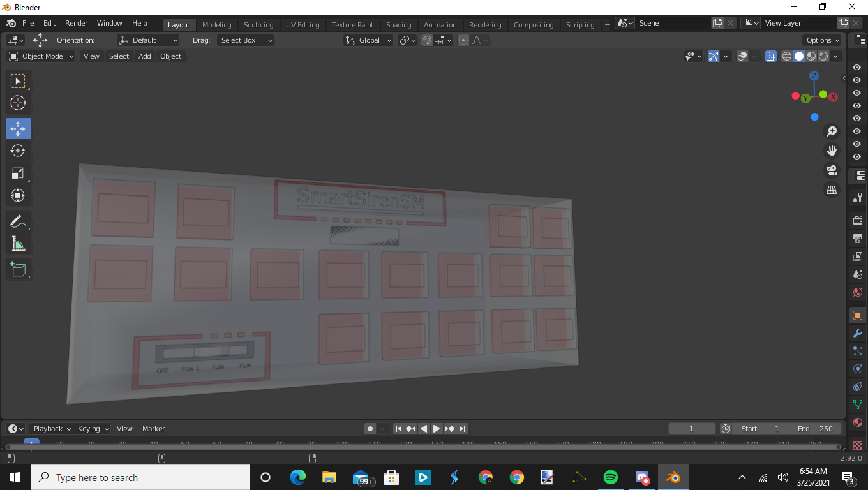Switch to Material Preview shading
The image size is (868, 490).
coord(811,56)
